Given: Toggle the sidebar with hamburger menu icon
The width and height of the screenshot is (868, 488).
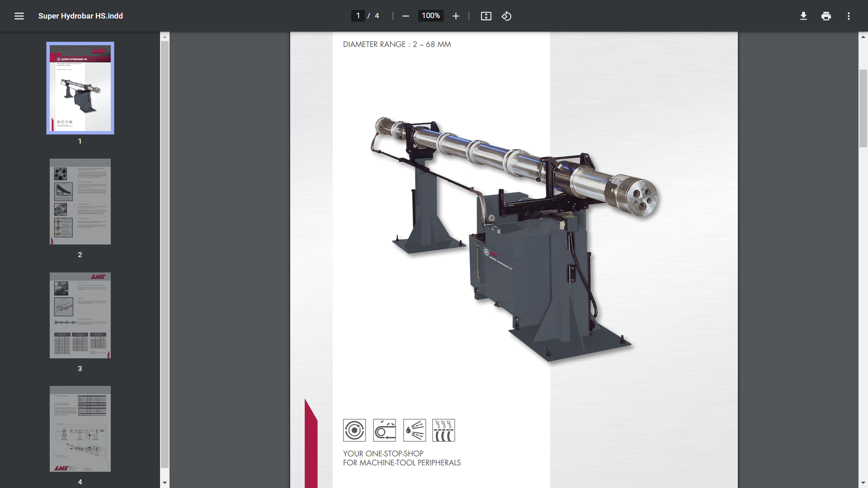Looking at the screenshot, I should pyautogui.click(x=19, y=16).
